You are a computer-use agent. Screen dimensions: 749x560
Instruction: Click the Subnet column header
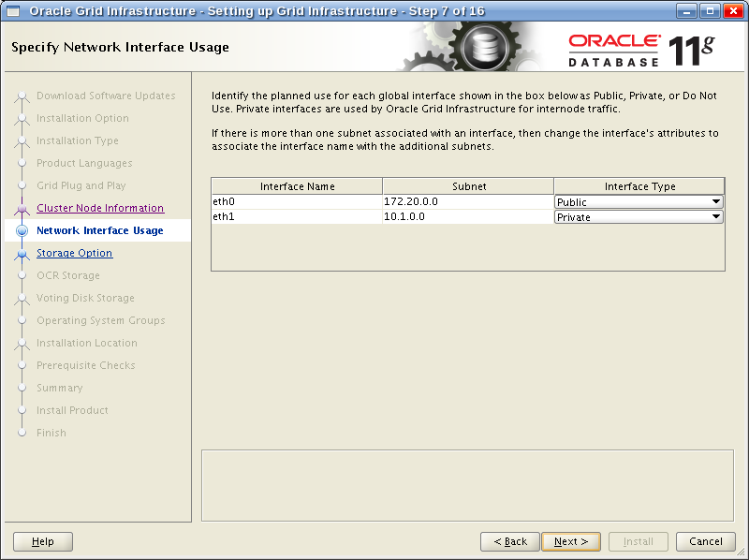tap(467, 186)
